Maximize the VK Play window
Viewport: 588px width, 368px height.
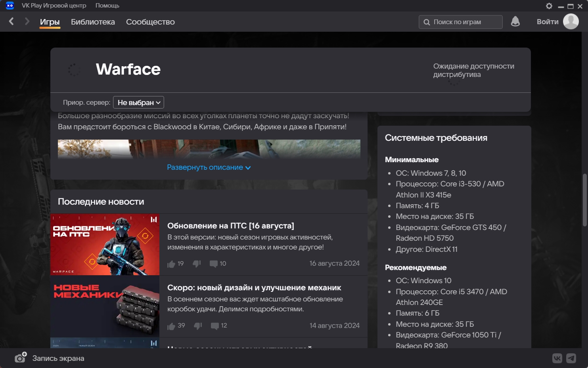(571, 6)
